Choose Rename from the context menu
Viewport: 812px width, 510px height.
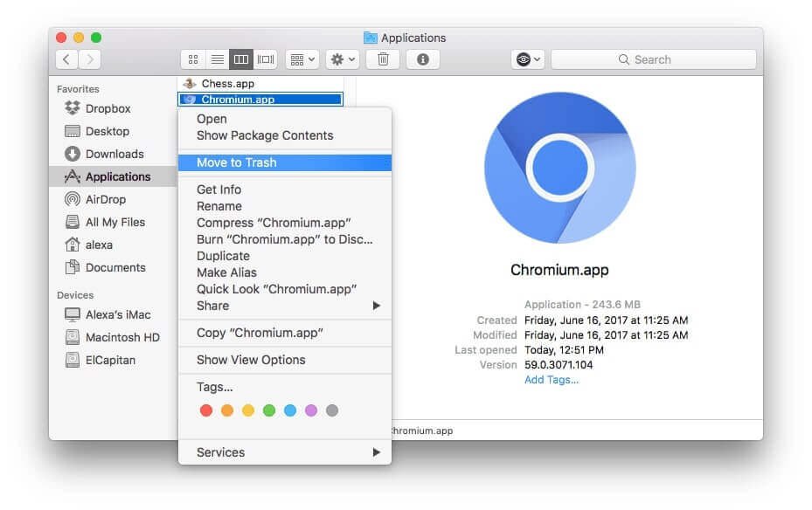285,206
